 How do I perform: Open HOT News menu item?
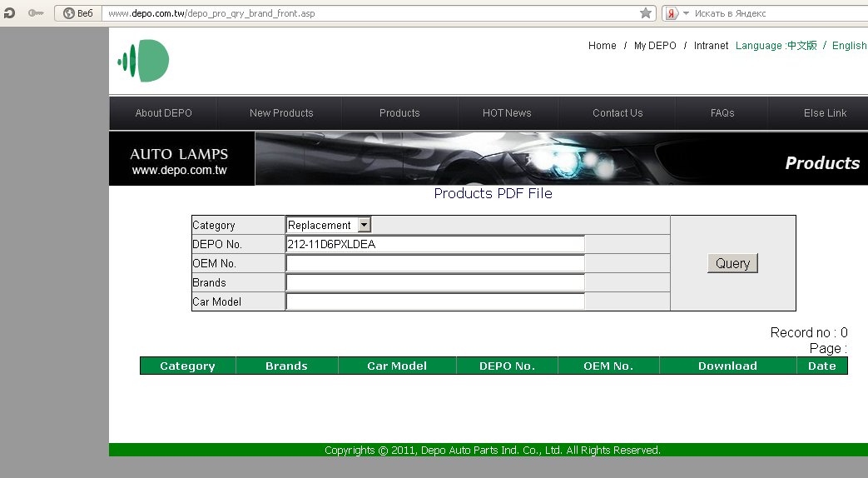pyautogui.click(x=507, y=113)
